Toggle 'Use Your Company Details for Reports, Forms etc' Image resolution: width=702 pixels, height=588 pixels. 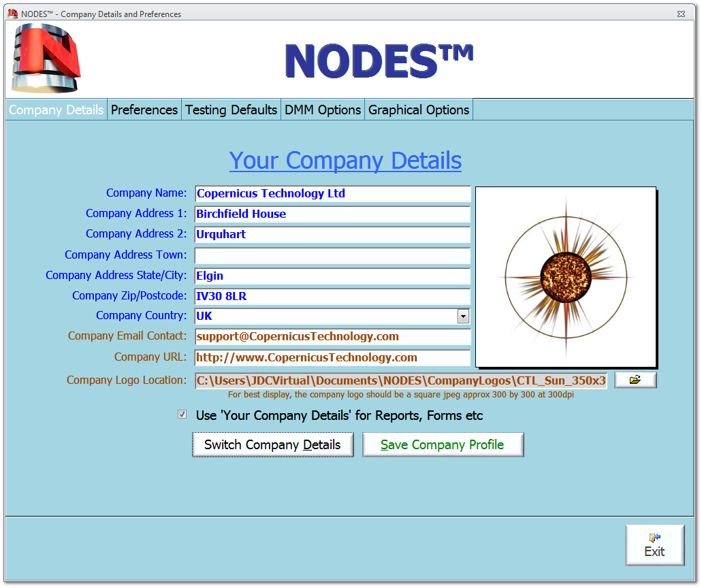[182, 414]
